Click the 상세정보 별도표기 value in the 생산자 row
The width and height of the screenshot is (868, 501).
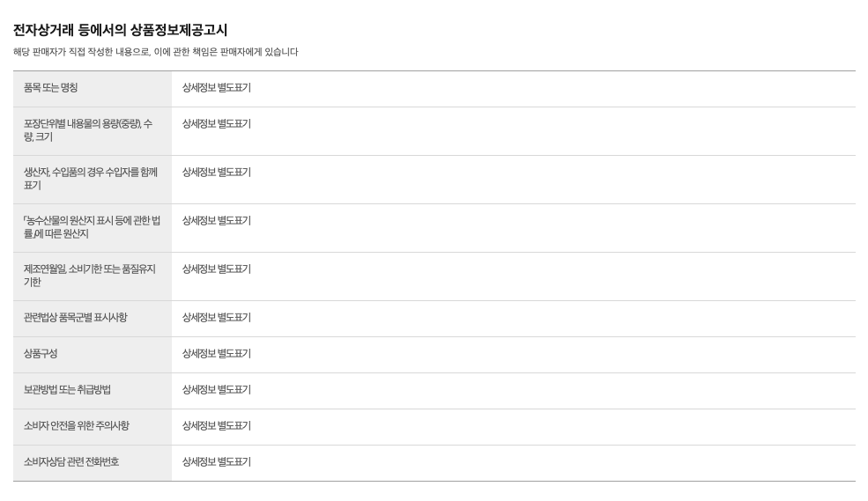(x=217, y=173)
